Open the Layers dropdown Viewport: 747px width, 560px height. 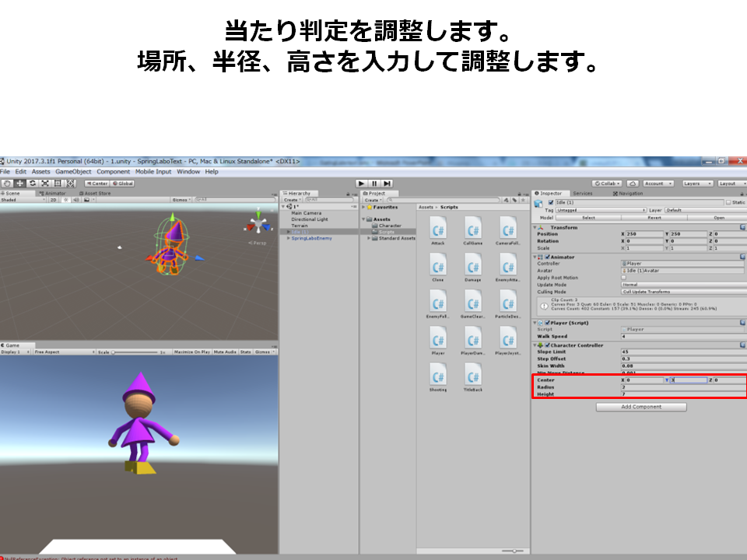pyautogui.click(x=697, y=184)
